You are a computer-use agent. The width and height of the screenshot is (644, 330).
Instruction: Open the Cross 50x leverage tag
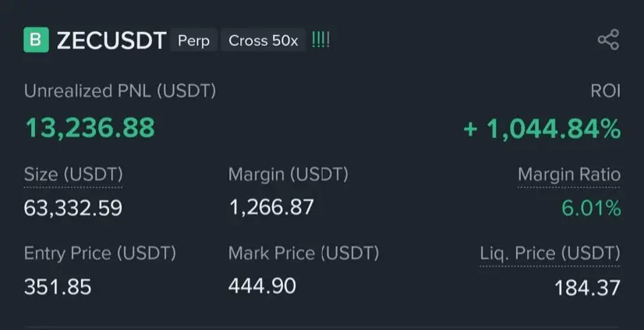(x=264, y=41)
